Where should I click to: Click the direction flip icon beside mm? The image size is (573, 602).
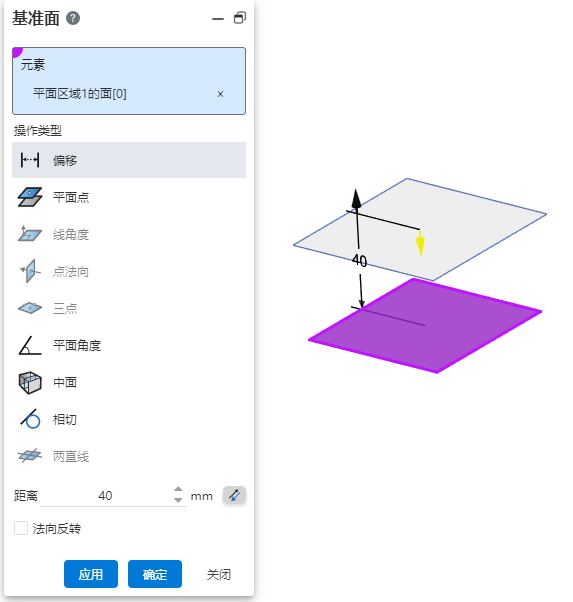(x=234, y=495)
